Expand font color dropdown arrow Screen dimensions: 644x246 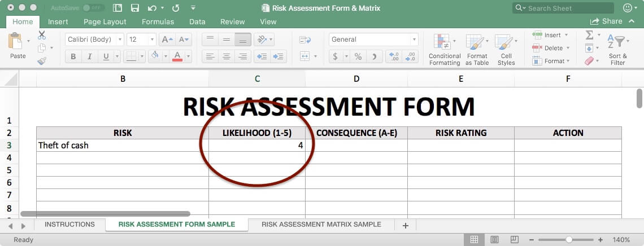coord(188,56)
